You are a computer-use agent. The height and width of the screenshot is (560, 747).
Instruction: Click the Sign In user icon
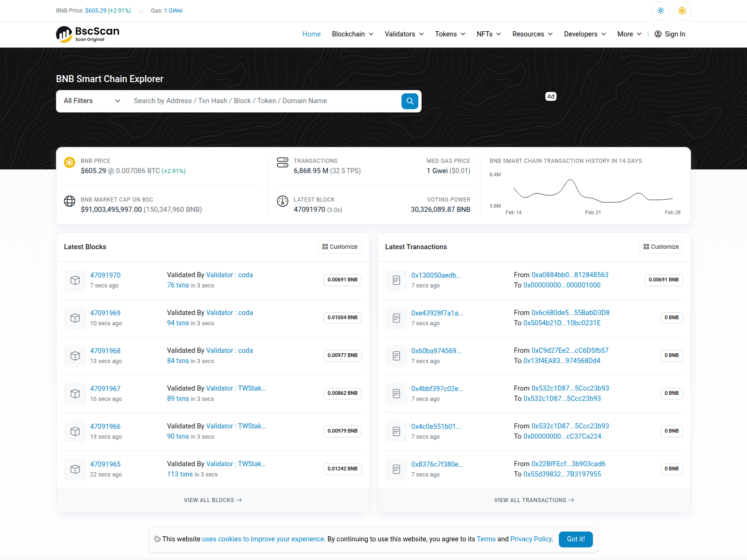[x=658, y=34]
